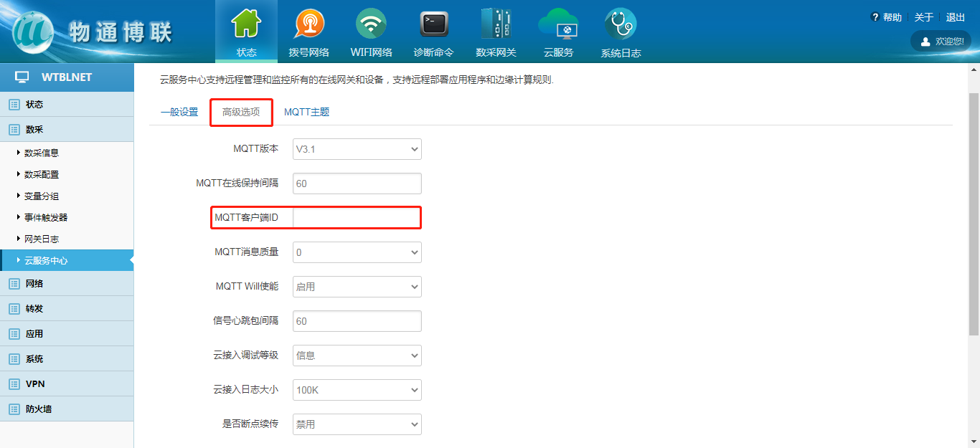Open the system log stethoscope icon
This screenshot has height=448, width=980.
click(620, 25)
